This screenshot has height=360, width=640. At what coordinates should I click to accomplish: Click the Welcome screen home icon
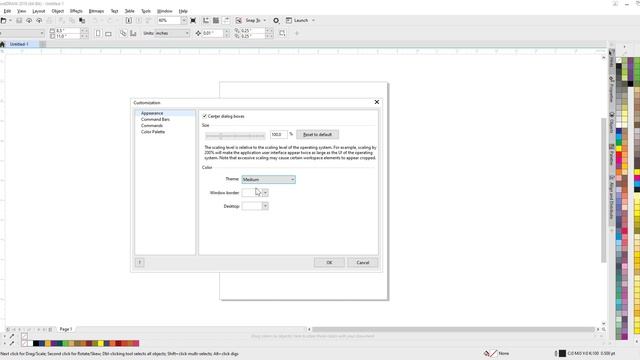click(x=2, y=44)
